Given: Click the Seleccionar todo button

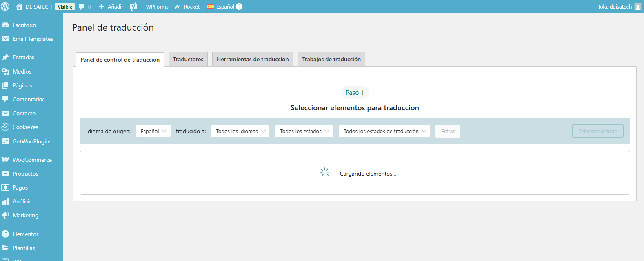Looking at the screenshot, I should (597, 131).
